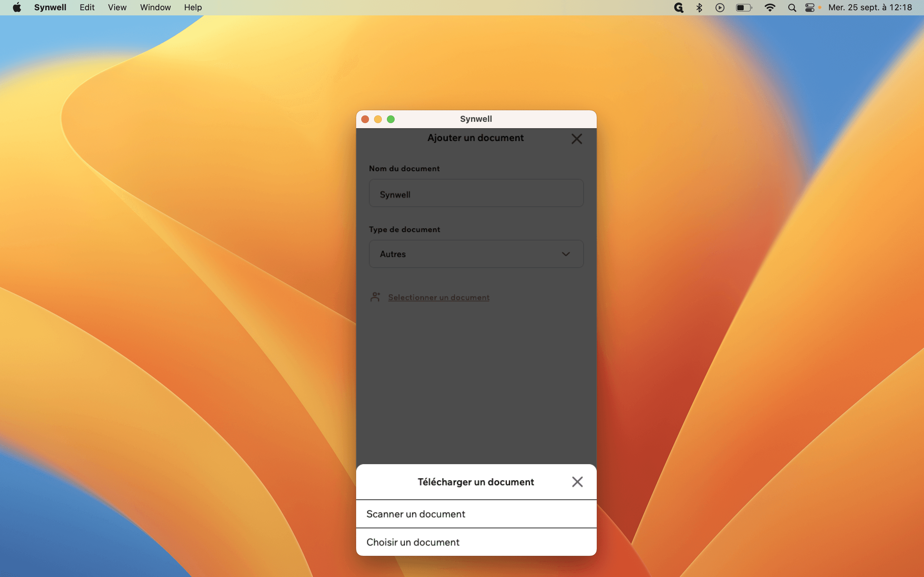This screenshot has height=577, width=924.
Task: Open the View menu
Action: (117, 7)
